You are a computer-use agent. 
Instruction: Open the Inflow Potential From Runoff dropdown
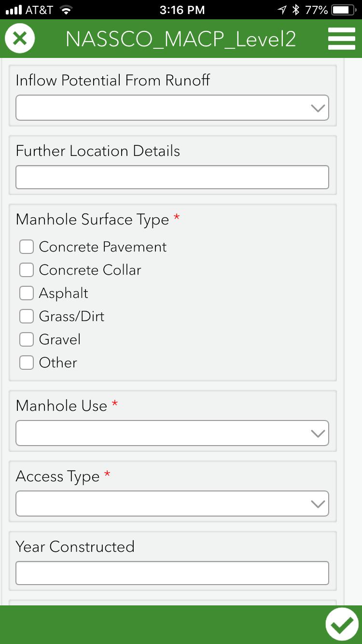coord(172,108)
